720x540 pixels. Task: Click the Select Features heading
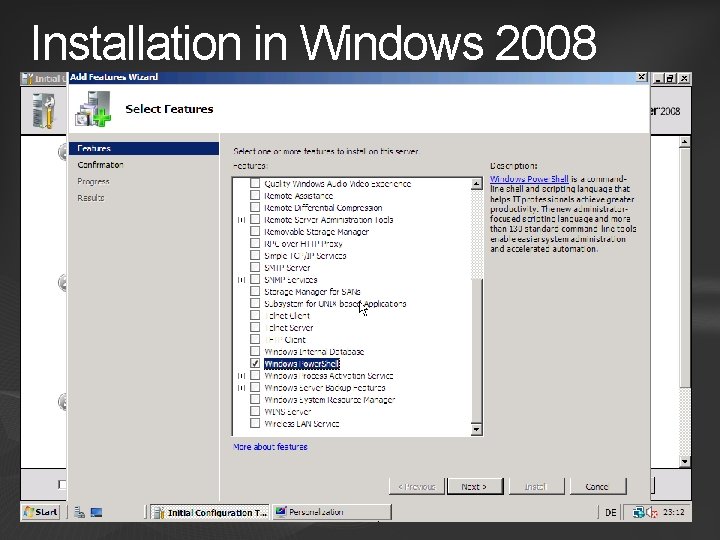tap(169, 109)
